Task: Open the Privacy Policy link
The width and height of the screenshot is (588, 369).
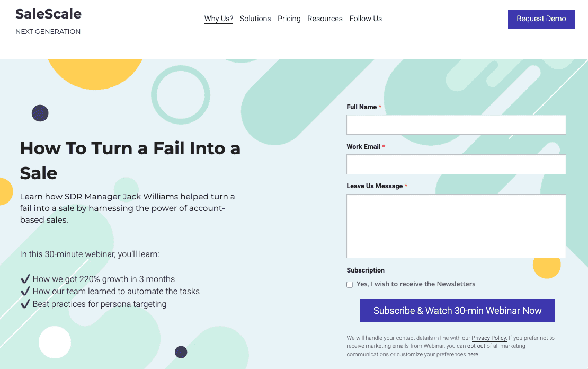Action: pos(488,338)
